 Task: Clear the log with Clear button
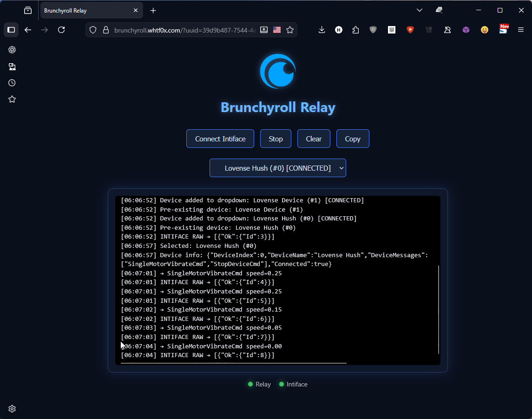tap(314, 139)
